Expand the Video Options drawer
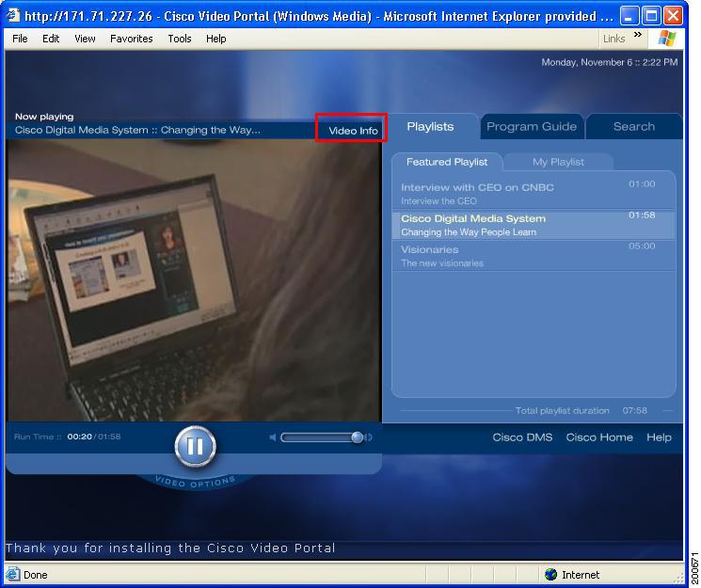Image resolution: width=701 pixels, height=588 pixels. click(195, 483)
